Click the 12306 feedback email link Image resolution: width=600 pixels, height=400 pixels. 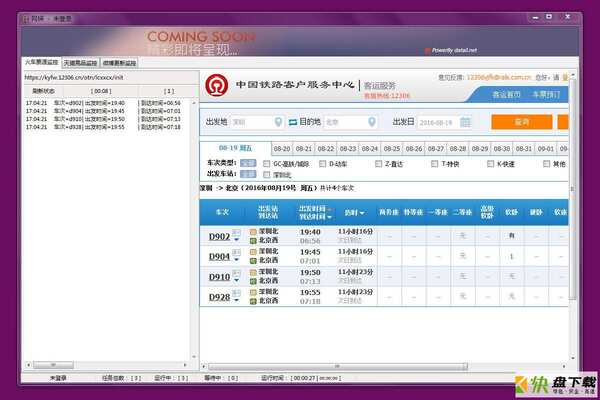499,77
